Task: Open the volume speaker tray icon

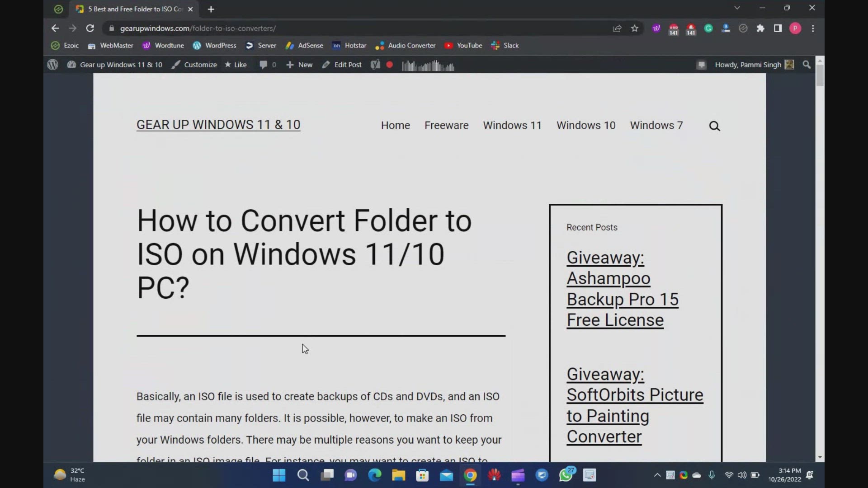Action: coord(742,475)
